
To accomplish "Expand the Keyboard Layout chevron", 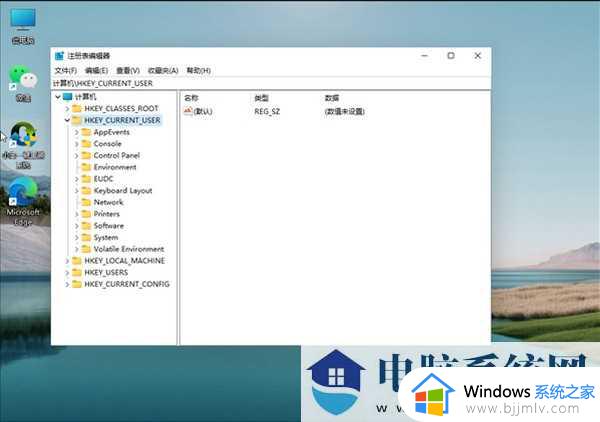I will coord(77,191).
